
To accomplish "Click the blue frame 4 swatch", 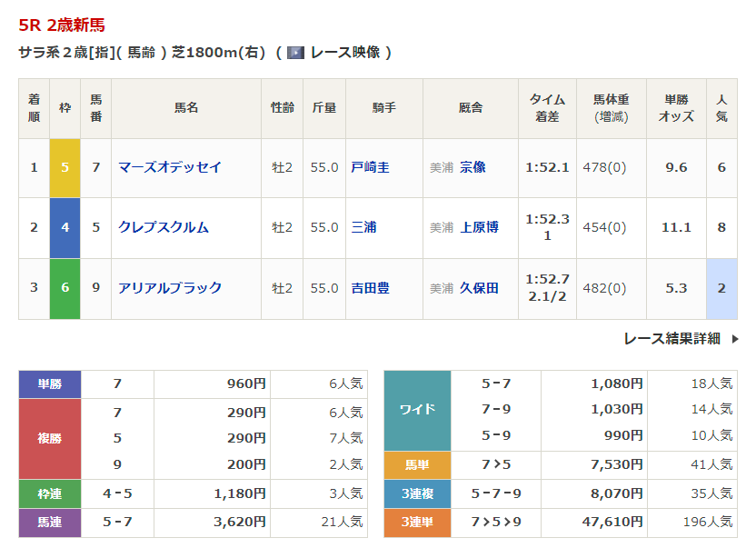I will click(x=65, y=227).
